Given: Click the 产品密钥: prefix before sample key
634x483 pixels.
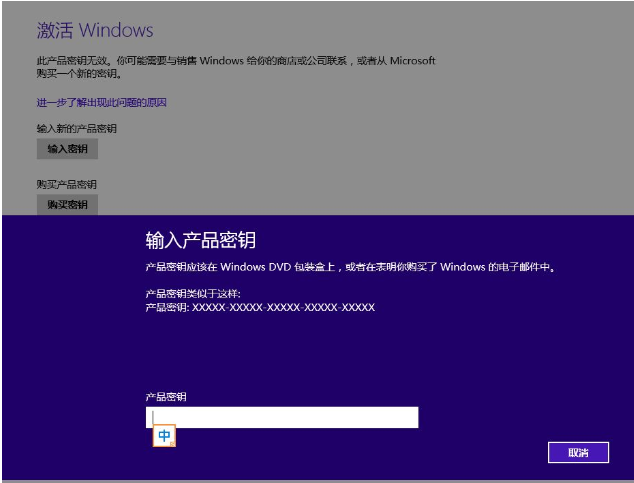Looking at the screenshot, I should point(168,307).
